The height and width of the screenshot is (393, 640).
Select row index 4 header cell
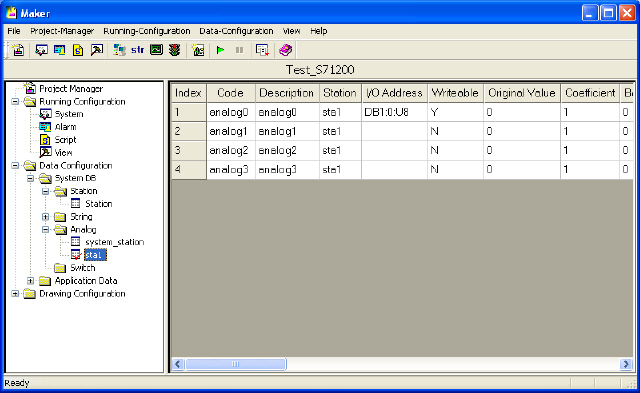click(189, 169)
